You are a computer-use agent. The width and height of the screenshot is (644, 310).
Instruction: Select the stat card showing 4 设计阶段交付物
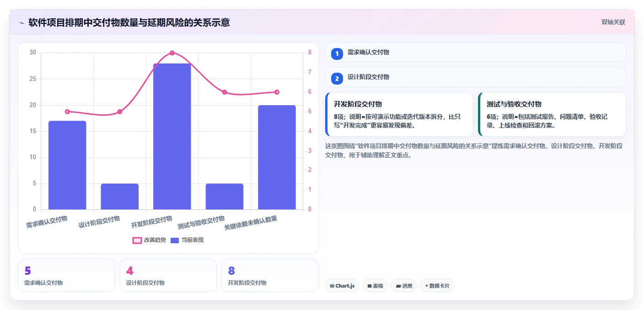[168, 275]
